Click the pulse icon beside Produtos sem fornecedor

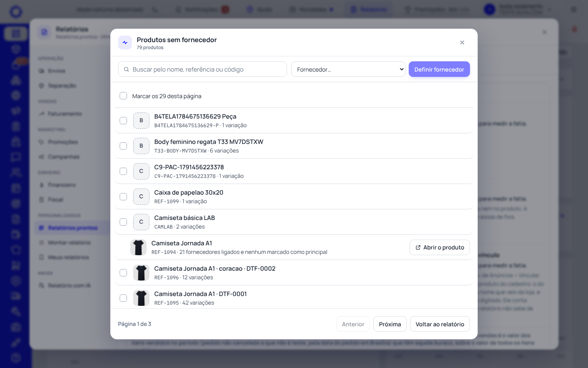pyautogui.click(x=125, y=43)
